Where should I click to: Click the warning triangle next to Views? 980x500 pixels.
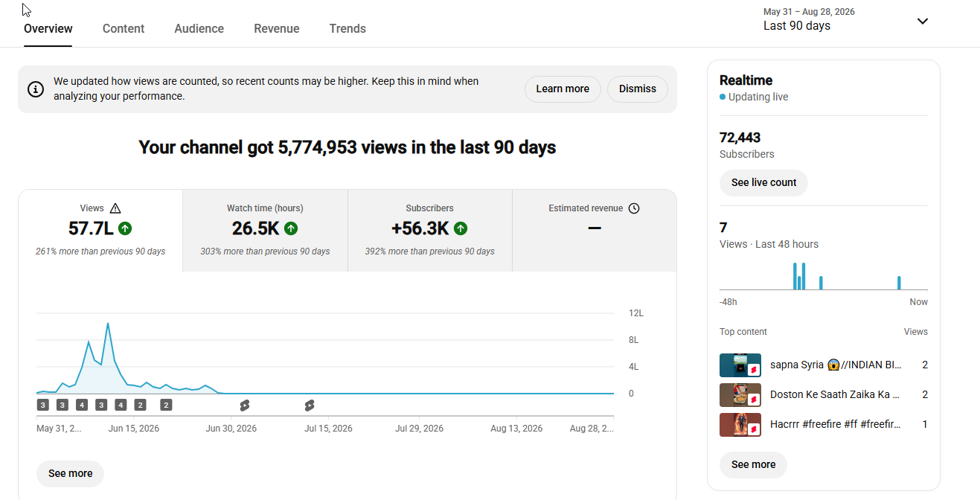point(115,208)
